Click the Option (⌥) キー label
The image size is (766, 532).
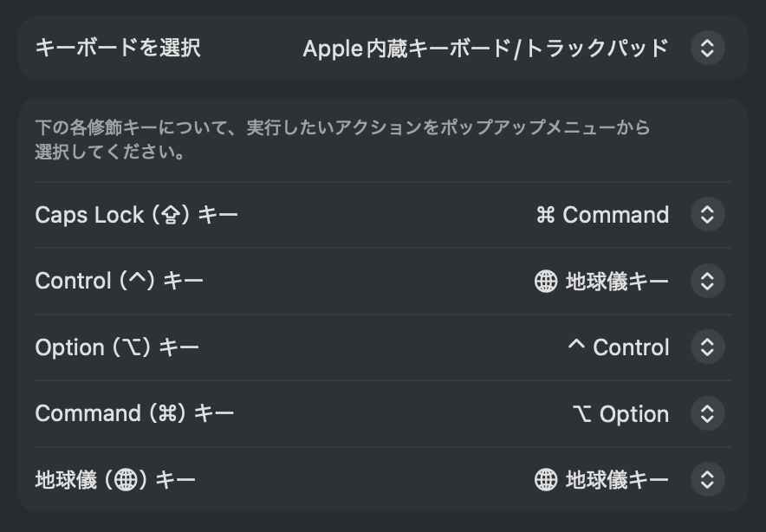117,347
